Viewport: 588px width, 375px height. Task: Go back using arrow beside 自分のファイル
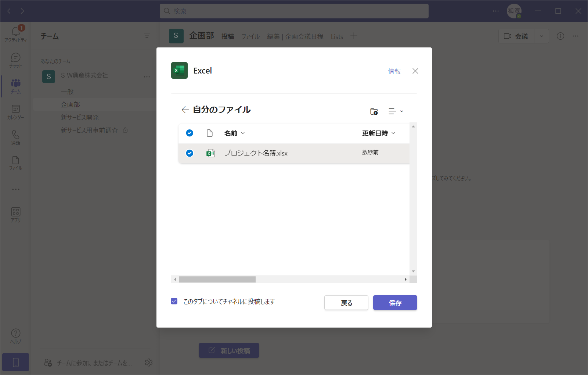click(x=185, y=110)
